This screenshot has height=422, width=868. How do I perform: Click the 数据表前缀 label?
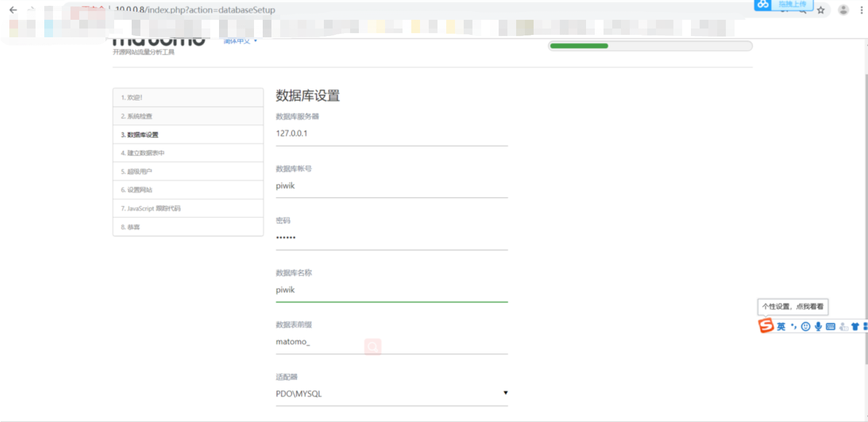point(294,325)
